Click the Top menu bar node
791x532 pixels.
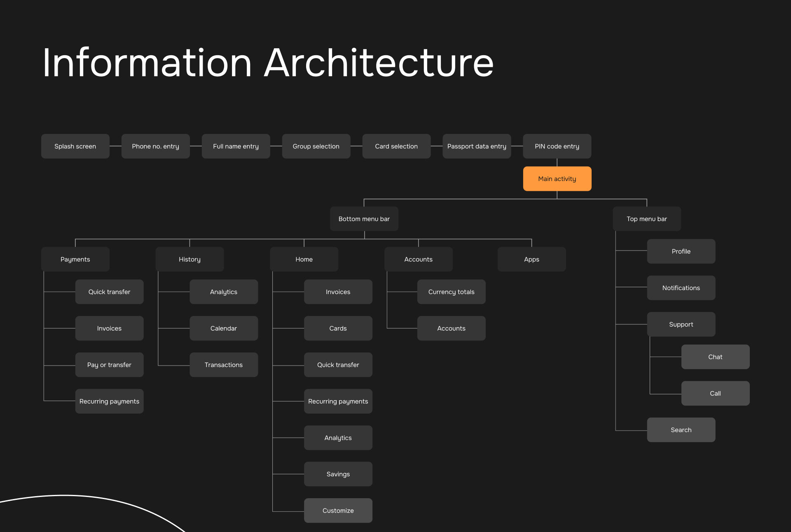pos(646,219)
